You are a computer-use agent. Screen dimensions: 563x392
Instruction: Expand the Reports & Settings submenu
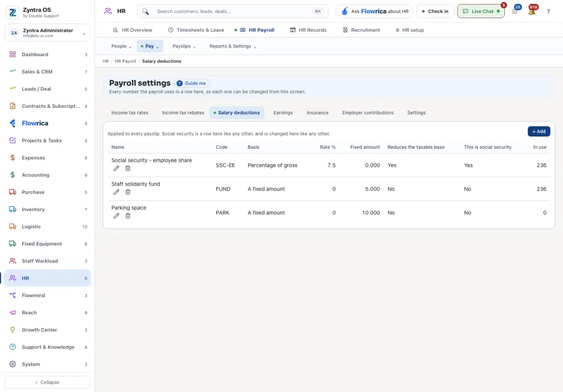click(x=233, y=46)
